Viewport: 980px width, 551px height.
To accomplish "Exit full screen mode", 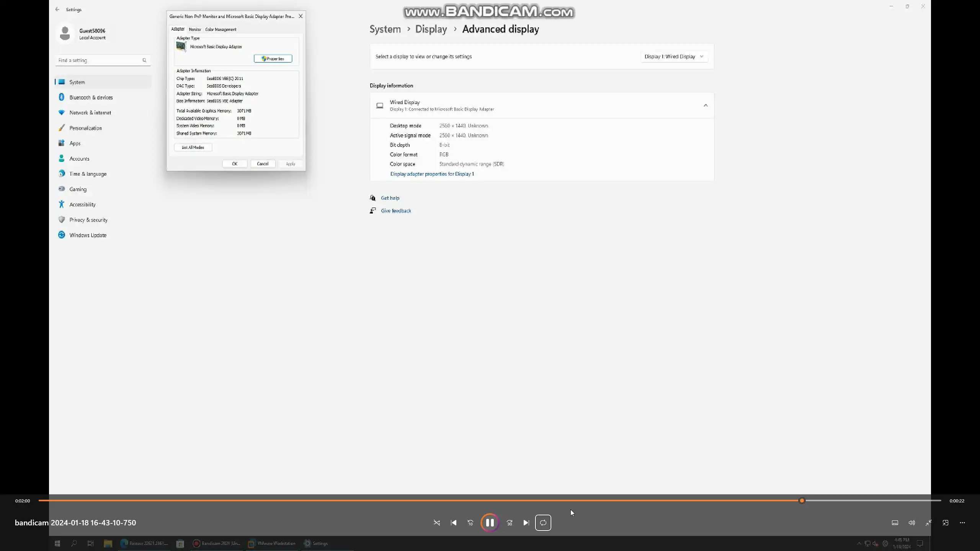I will (x=929, y=523).
